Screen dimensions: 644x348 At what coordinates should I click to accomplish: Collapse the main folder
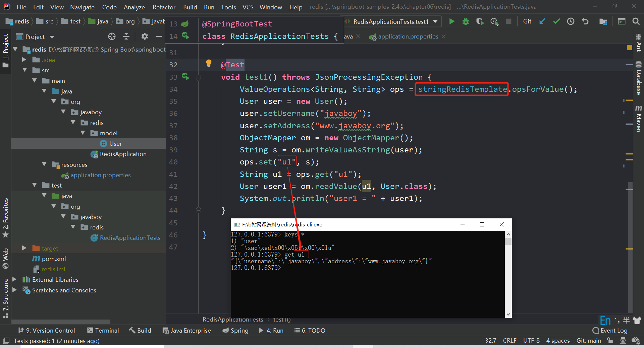click(x=34, y=81)
